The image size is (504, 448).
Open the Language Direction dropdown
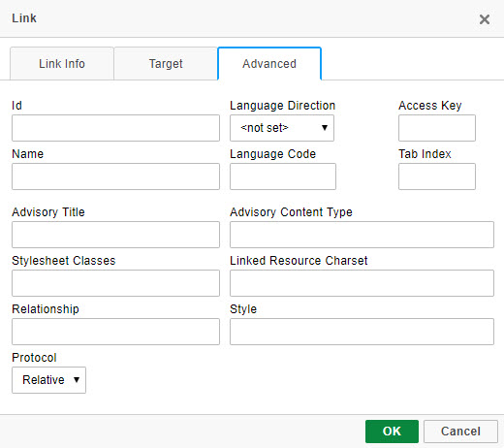[x=282, y=128]
